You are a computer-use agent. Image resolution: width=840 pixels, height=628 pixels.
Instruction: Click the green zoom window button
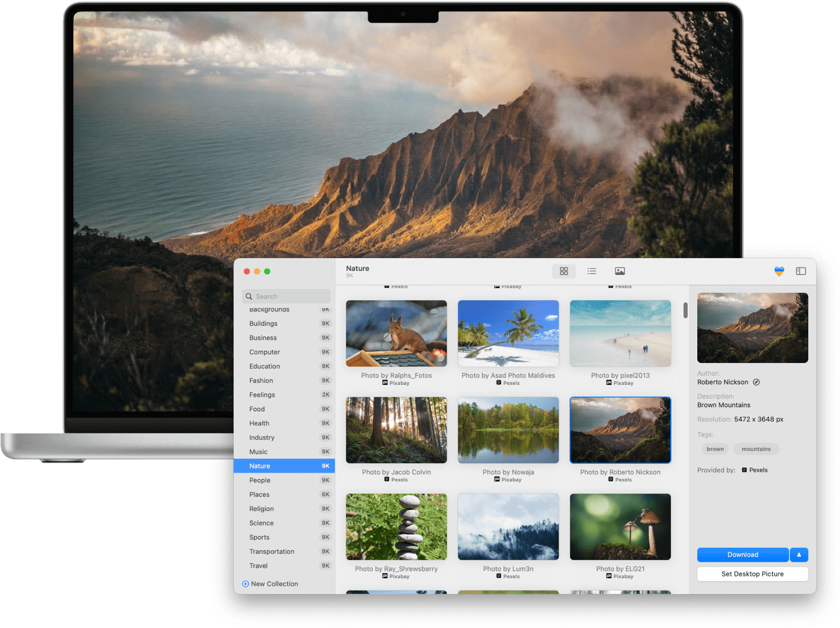click(x=267, y=272)
